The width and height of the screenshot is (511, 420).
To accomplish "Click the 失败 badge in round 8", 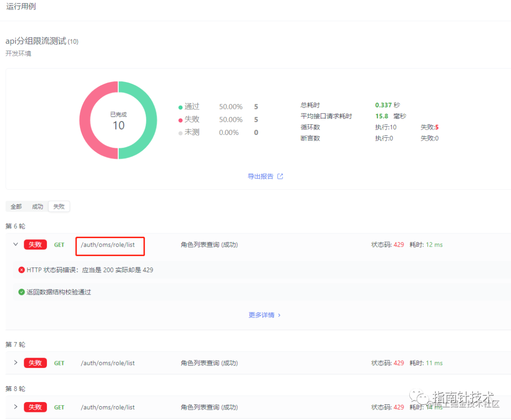I will [35, 407].
